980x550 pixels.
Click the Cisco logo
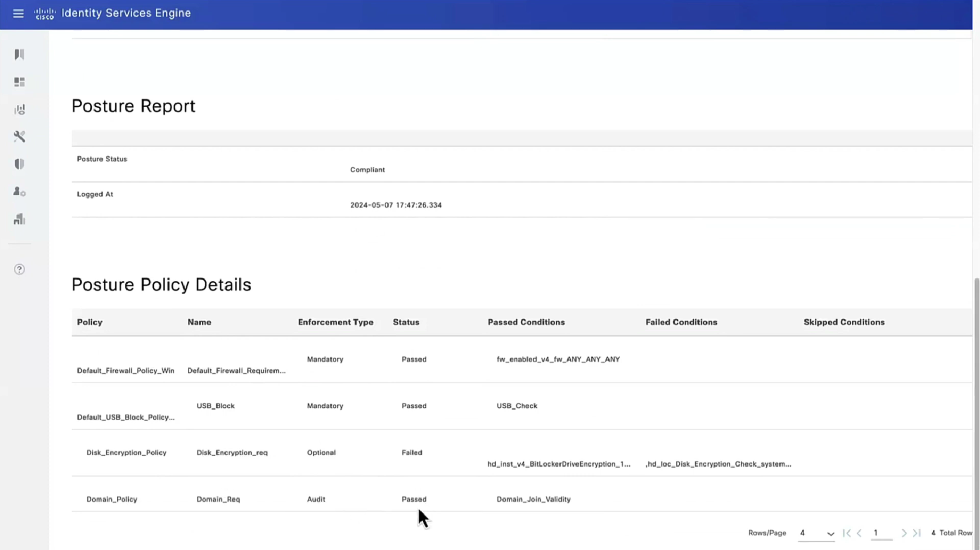tap(45, 13)
